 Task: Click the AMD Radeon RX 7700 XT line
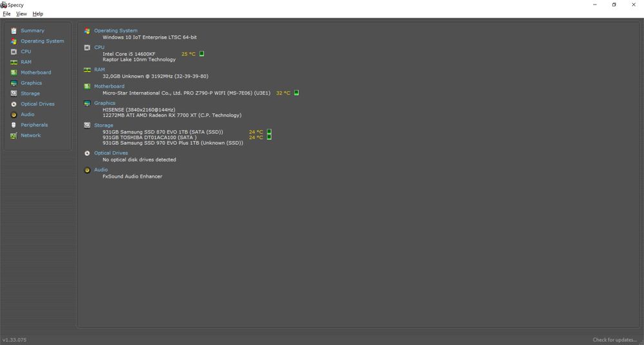tap(172, 115)
